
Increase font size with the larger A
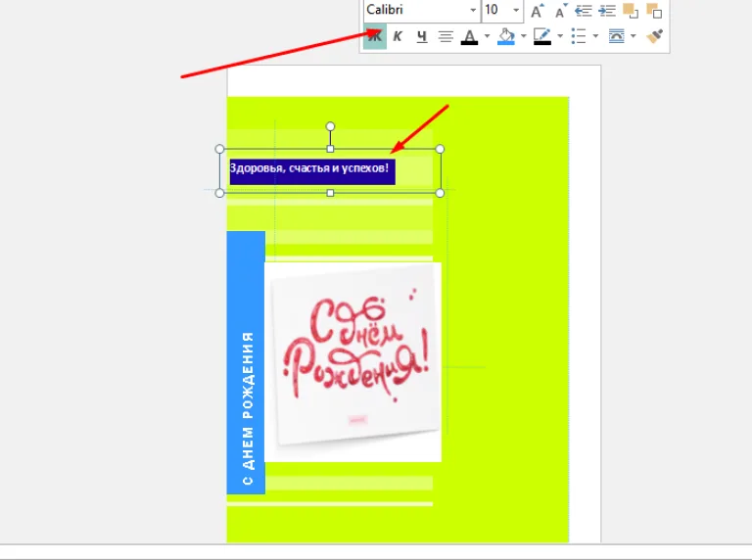click(538, 11)
